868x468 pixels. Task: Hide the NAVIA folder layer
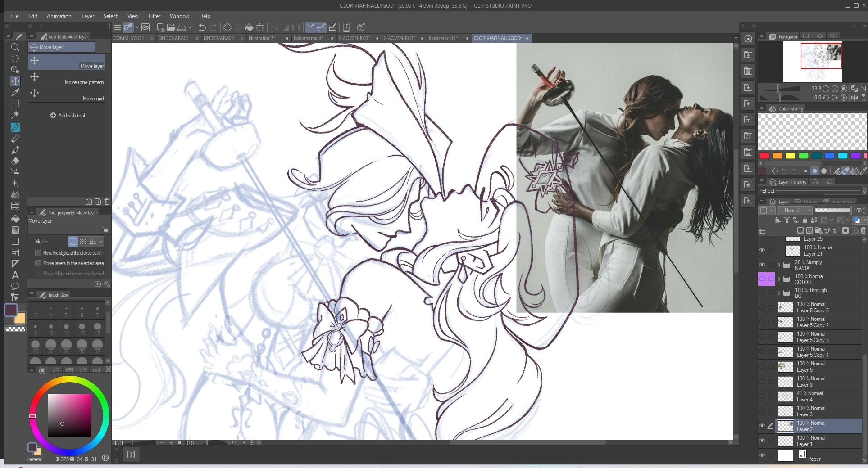[762, 265]
